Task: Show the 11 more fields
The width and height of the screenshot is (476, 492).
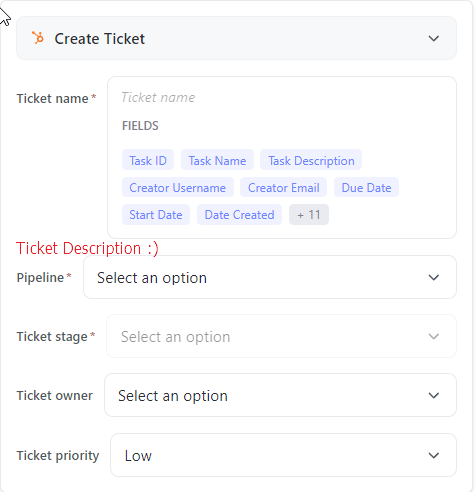Action: (x=309, y=214)
